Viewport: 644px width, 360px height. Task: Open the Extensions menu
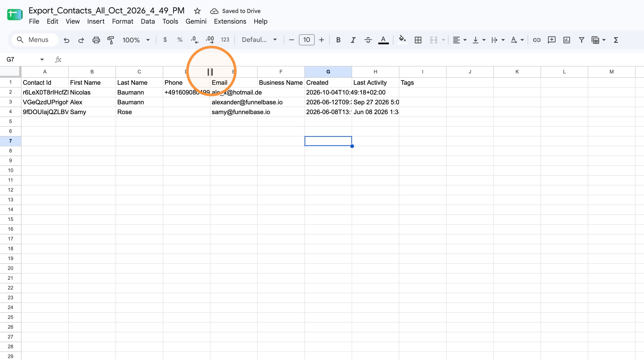click(230, 22)
